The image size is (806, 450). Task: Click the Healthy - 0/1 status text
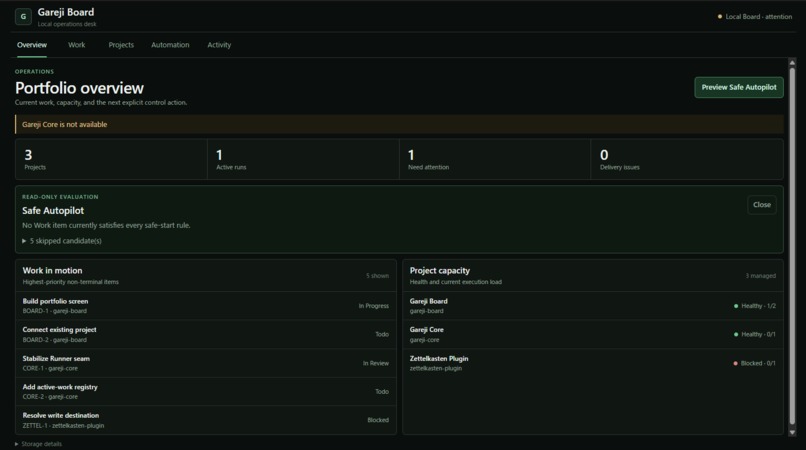click(x=759, y=334)
